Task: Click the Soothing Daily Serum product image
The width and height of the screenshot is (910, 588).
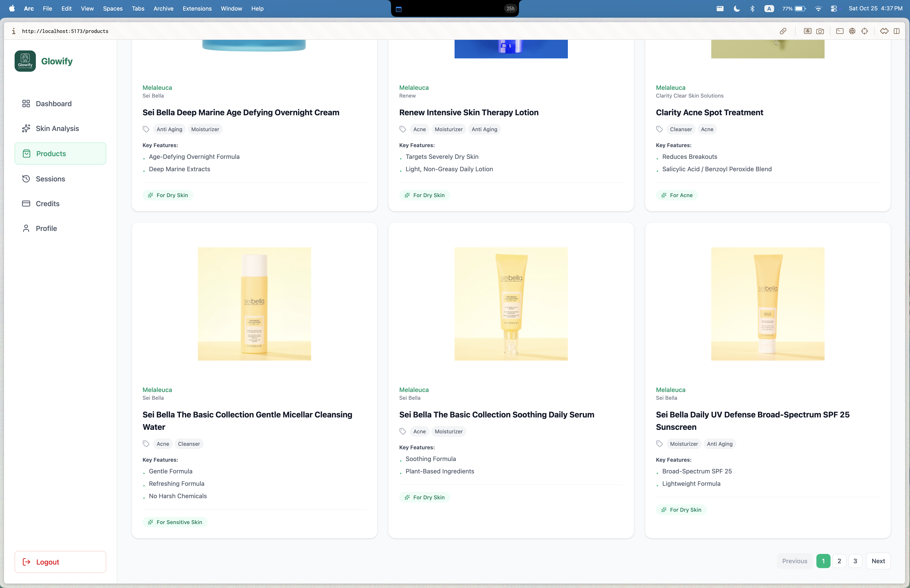Action: (x=511, y=304)
